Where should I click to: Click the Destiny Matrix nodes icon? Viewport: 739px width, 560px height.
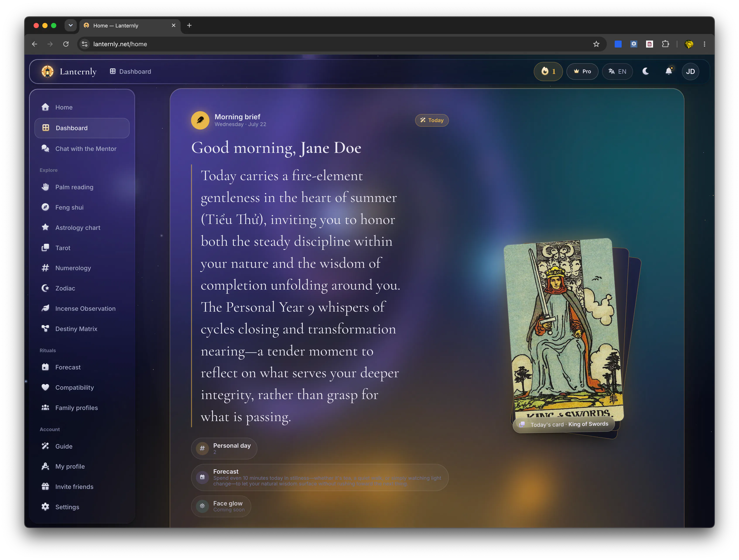[x=45, y=329]
